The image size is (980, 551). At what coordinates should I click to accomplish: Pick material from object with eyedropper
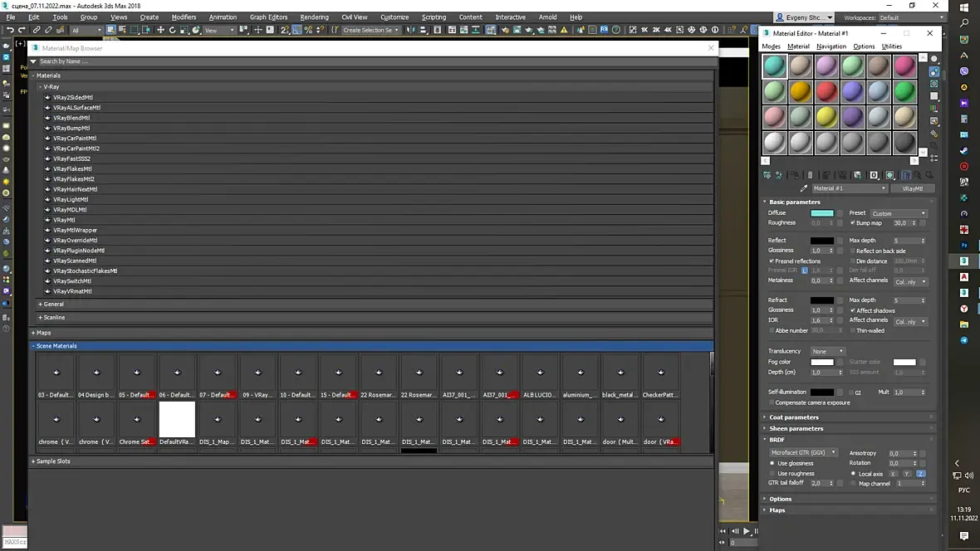pyautogui.click(x=804, y=188)
